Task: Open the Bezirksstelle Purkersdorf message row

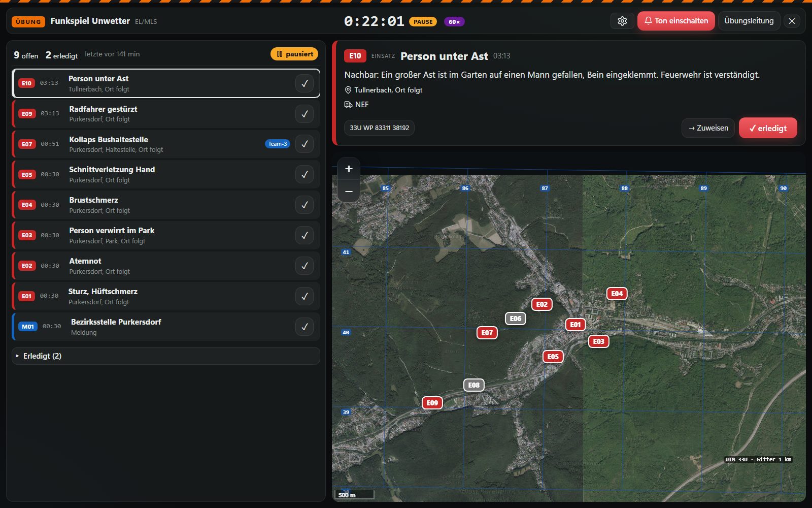Action: pos(166,327)
